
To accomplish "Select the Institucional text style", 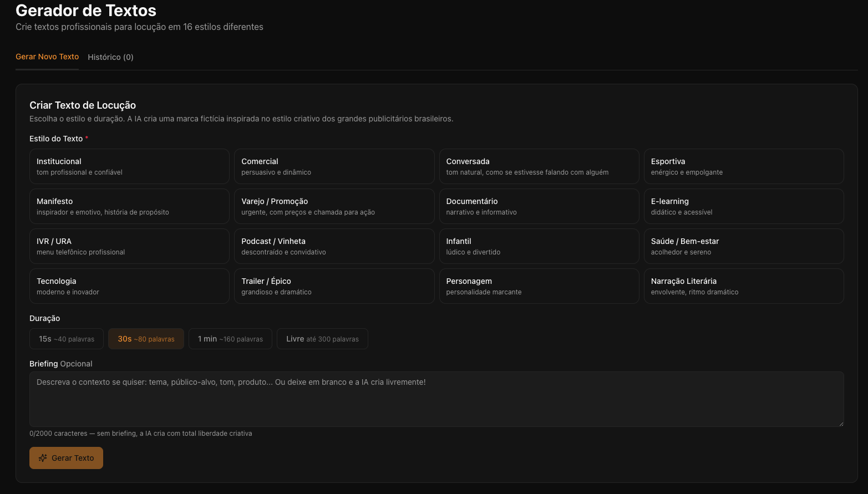I will tap(129, 166).
